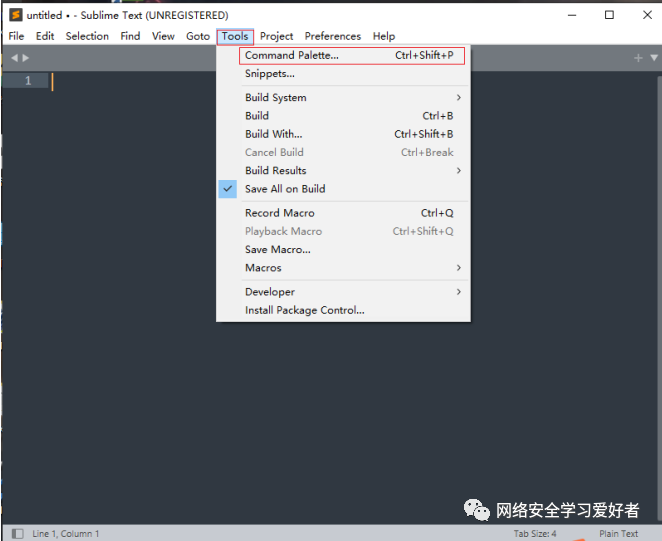Click Line 1, Column 1 status text
The width and height of the screenshot is (662, 541).
65,534
